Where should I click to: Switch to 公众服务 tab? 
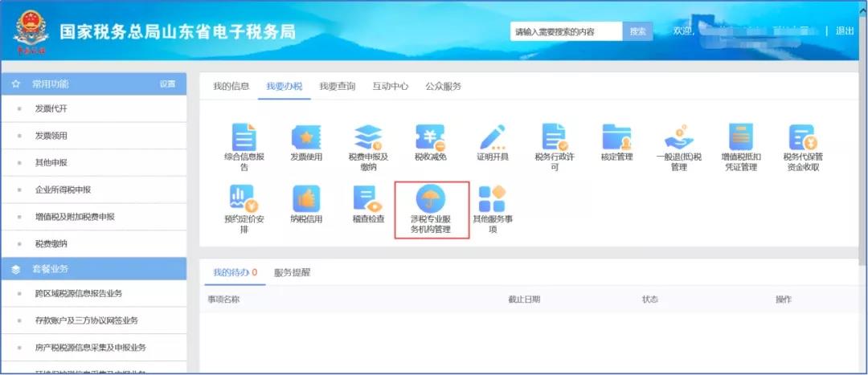[444, 86]
